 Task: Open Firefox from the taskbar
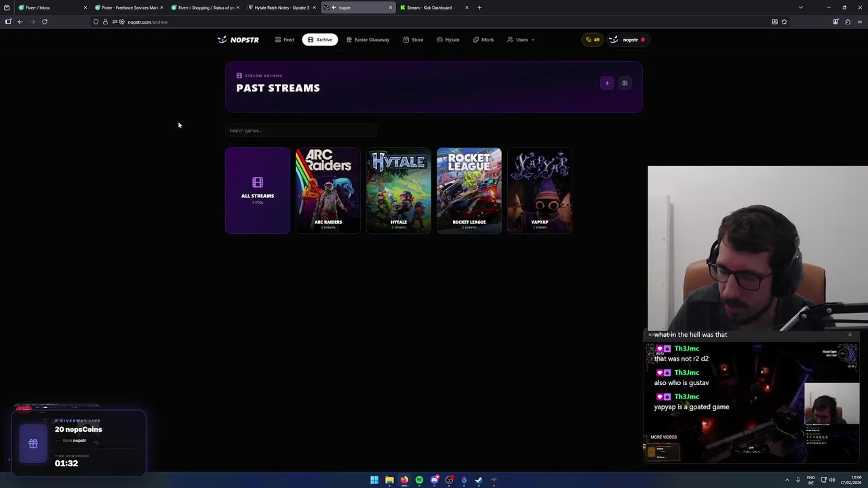[404, 480]
